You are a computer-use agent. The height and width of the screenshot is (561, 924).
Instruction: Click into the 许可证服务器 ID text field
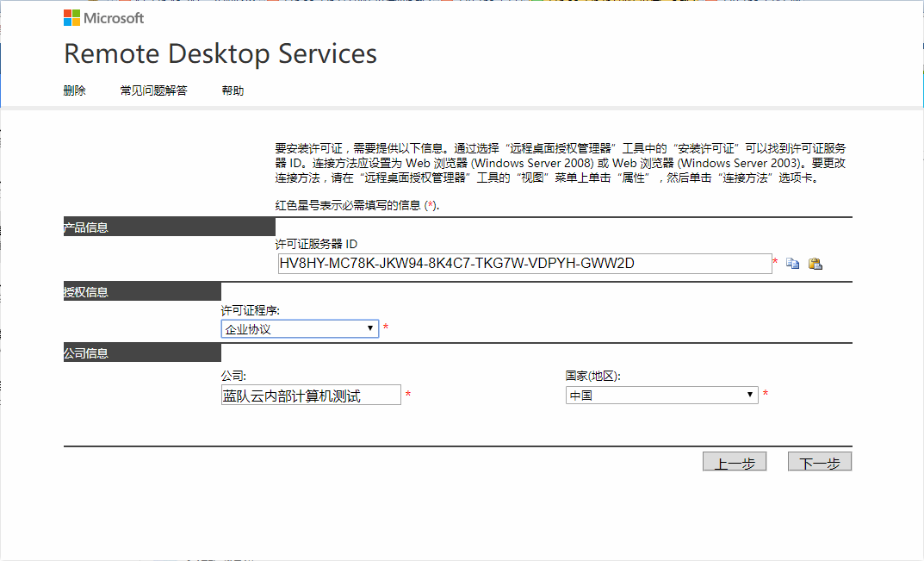pyautogui.click(x=524, y=264)
